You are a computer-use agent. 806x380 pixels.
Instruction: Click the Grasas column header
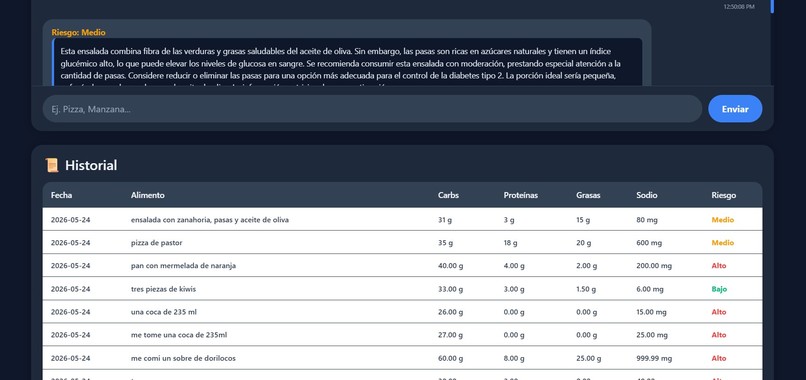(x=588, y=195)
